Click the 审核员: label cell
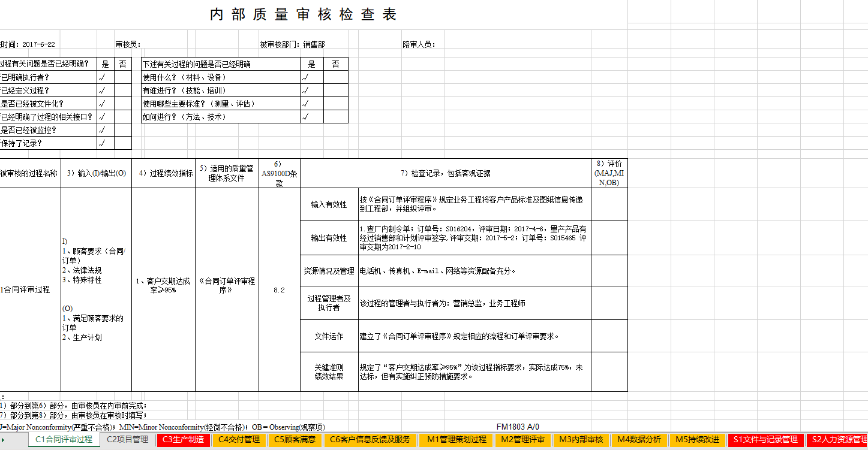The width and height of the screenshot is (868, 450). 128,44
